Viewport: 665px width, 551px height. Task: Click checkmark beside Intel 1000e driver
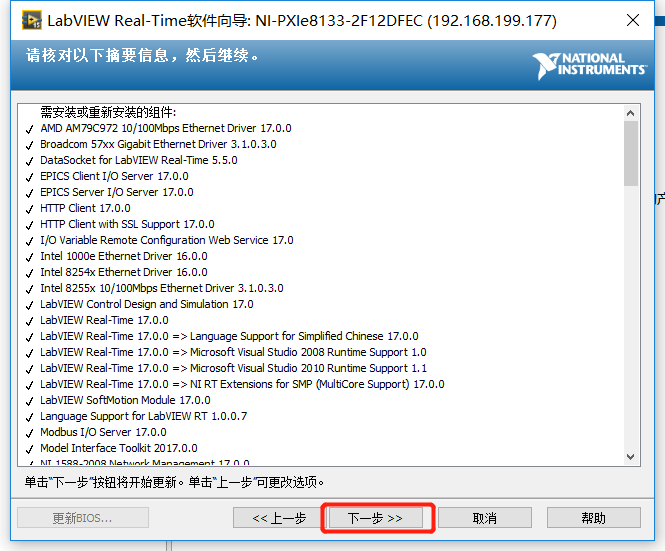pos(29,257)
